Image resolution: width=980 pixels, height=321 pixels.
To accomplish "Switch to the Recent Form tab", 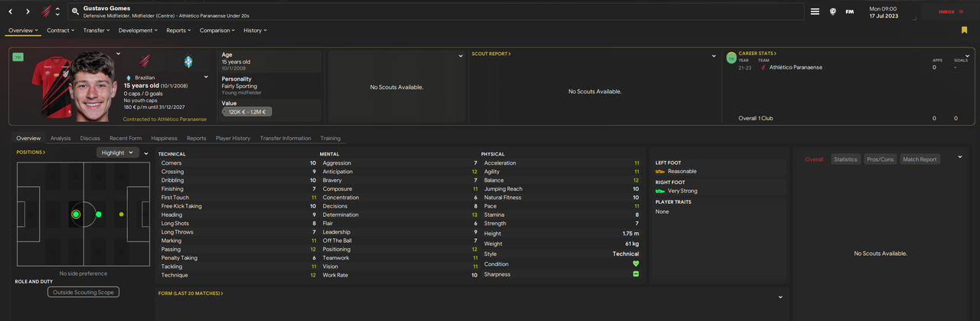I will point(126,139).
